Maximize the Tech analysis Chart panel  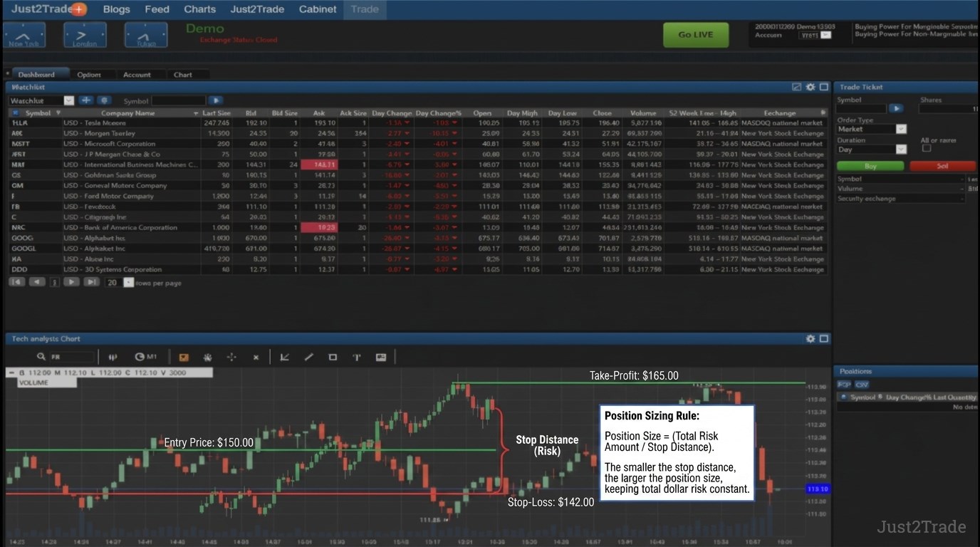pyautogui.click(x=824, y=339)
